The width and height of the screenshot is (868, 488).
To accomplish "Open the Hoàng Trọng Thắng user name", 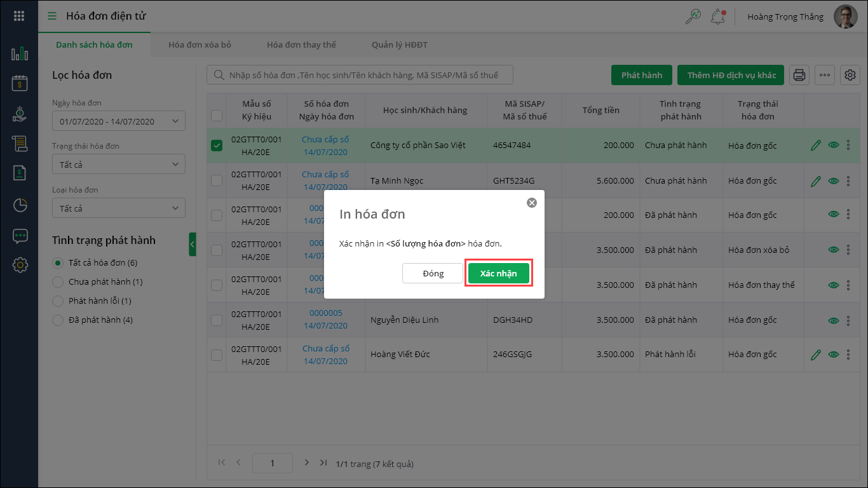I will [x=785, y=17].
